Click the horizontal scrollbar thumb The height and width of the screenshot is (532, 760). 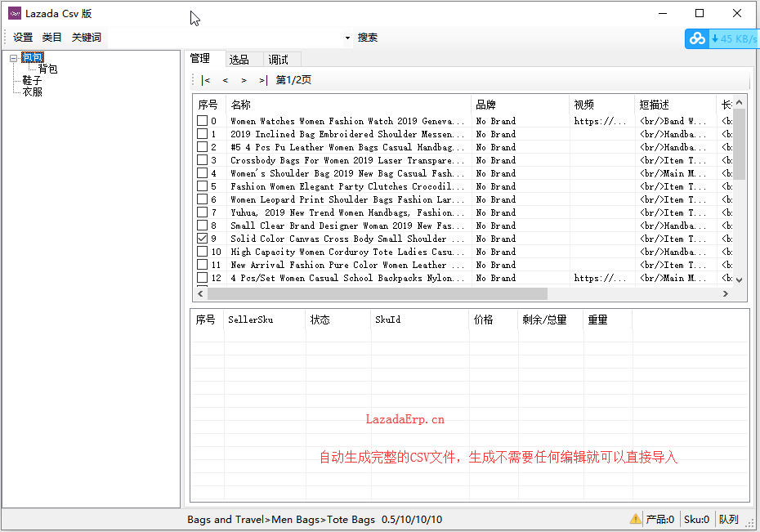[x=377, y=293]
